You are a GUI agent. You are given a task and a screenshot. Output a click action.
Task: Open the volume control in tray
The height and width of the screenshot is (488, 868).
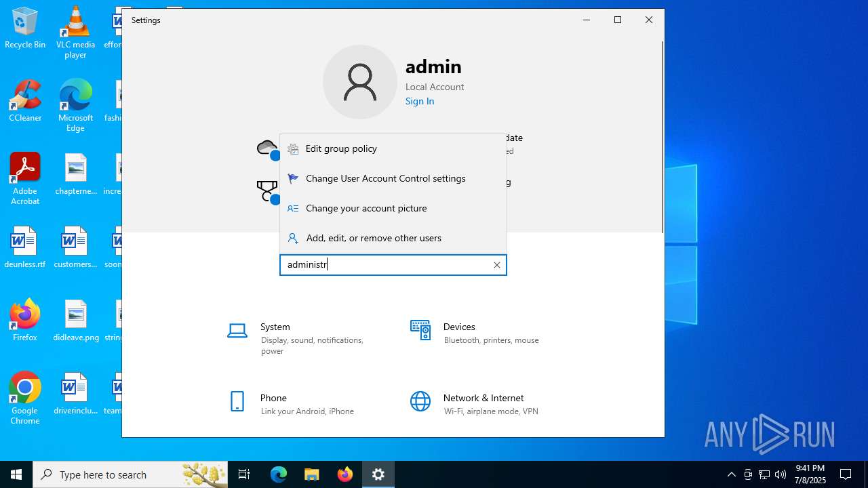(781, 474)
